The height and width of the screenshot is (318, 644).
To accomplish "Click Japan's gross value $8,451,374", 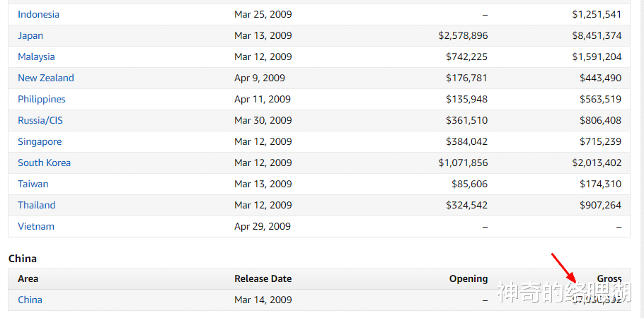I will point(597,35).
